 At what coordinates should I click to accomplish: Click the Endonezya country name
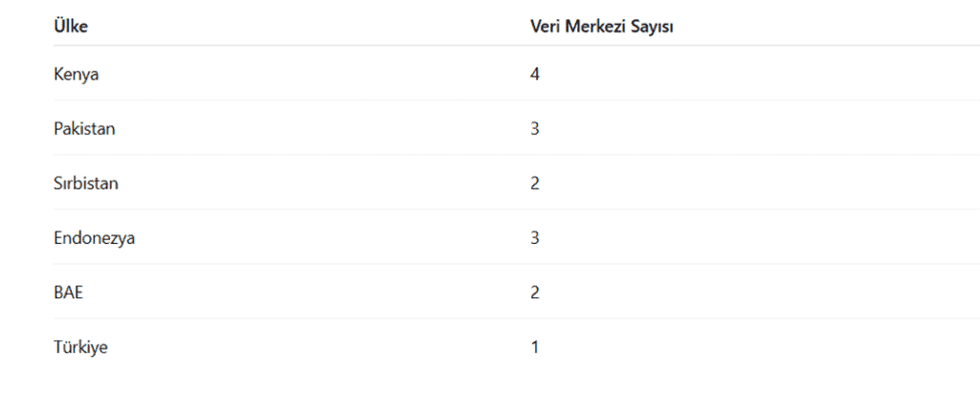[x=94, y=238]
